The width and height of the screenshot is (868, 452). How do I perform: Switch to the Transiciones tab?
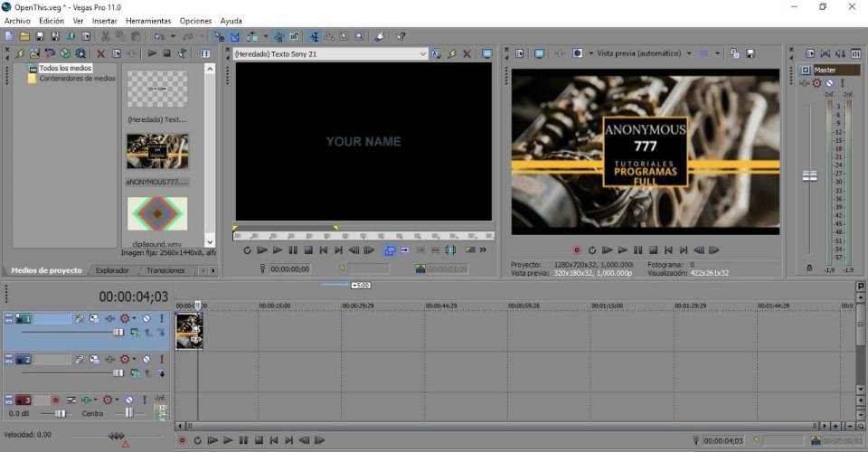click(x=165, y=270)
